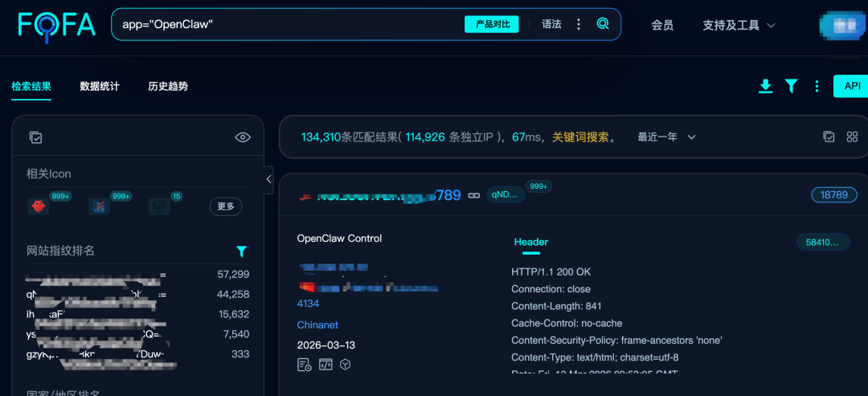Open the more options dots beside API
The width and height of the screenshot is (868, 396).
click(x=817, y=86)
